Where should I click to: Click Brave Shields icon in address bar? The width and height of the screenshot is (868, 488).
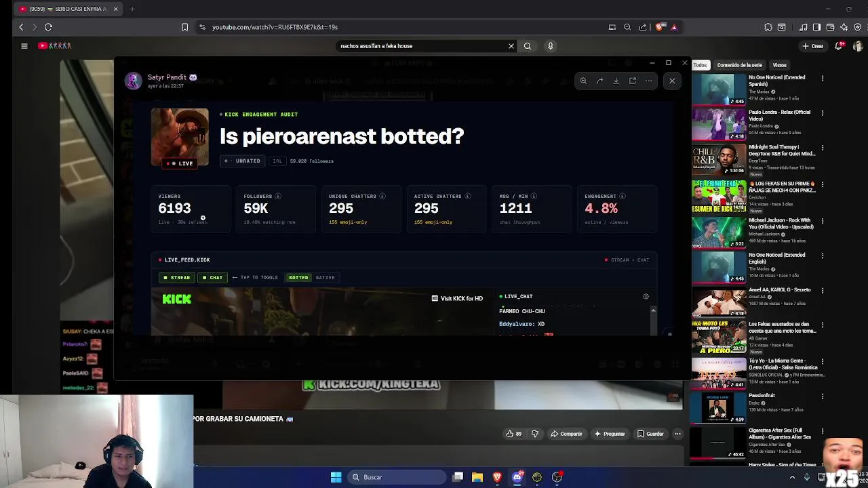coord(659,27)
